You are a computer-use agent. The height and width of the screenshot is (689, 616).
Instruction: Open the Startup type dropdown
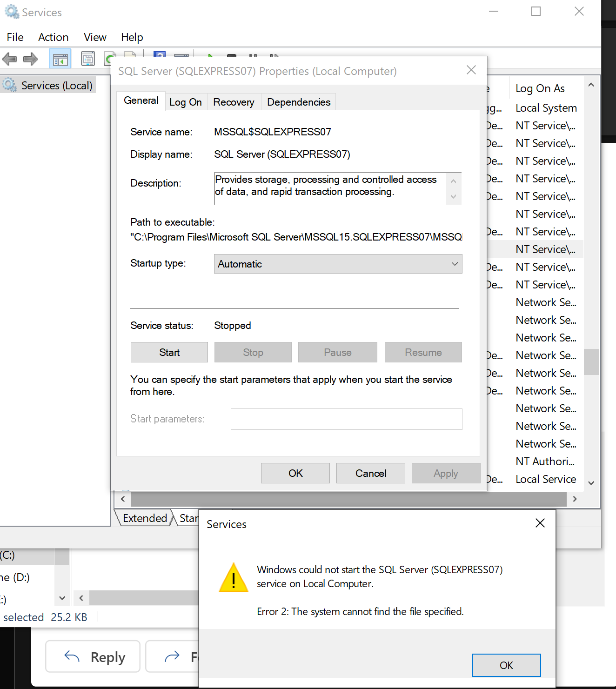point(338,264)
